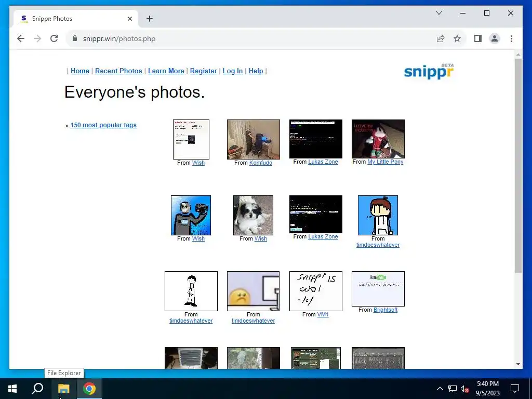Click the address bar URL
The image size is (532, 399).
click(x=119, y=38)
